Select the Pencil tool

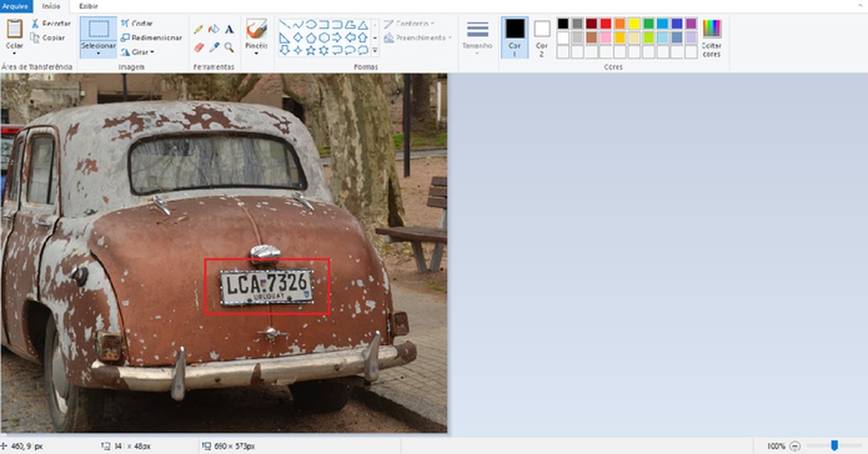click(198, 30)
